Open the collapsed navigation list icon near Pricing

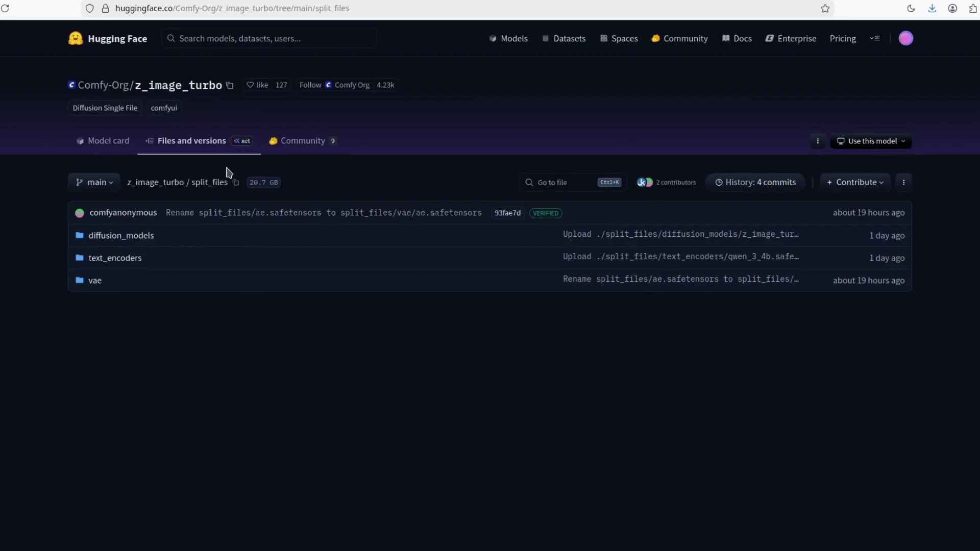pos(875,38)
